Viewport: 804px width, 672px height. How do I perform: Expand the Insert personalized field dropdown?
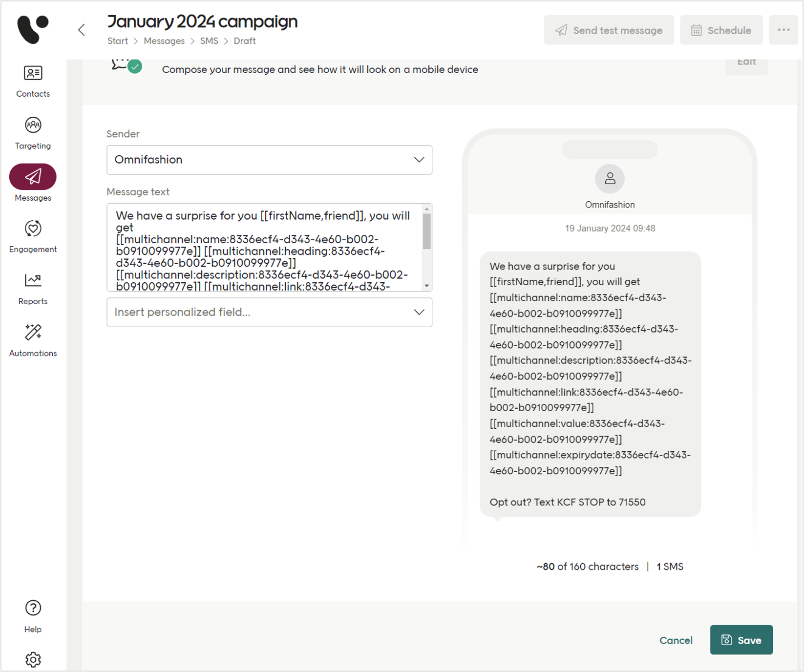click(269, 312)
